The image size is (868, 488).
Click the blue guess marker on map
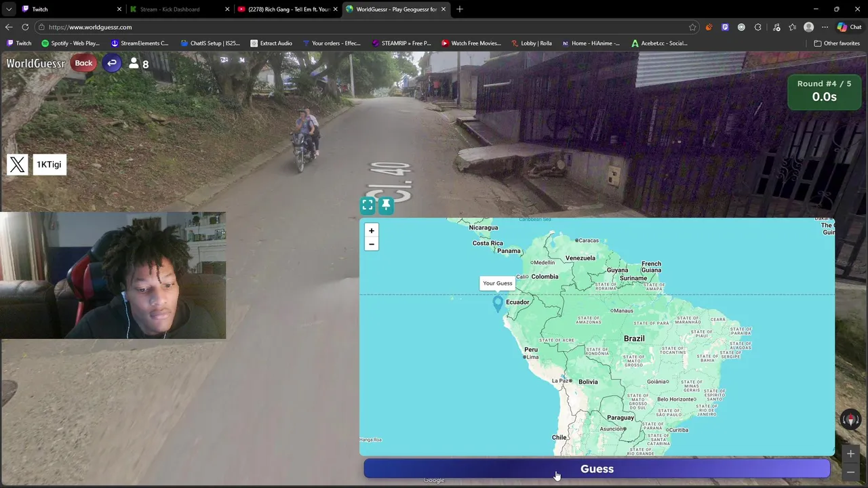pos(498,304)
